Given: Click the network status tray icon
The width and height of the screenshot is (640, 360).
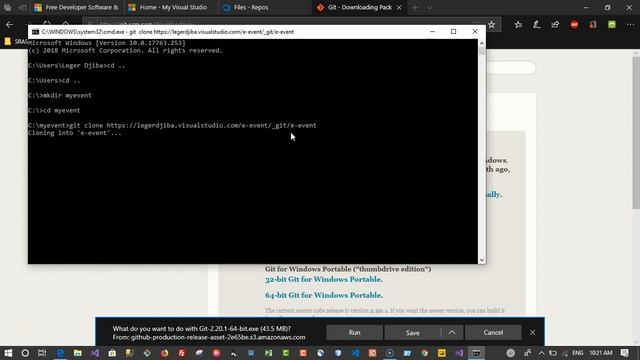Looking at the screenshot, I should pos(565,353).
